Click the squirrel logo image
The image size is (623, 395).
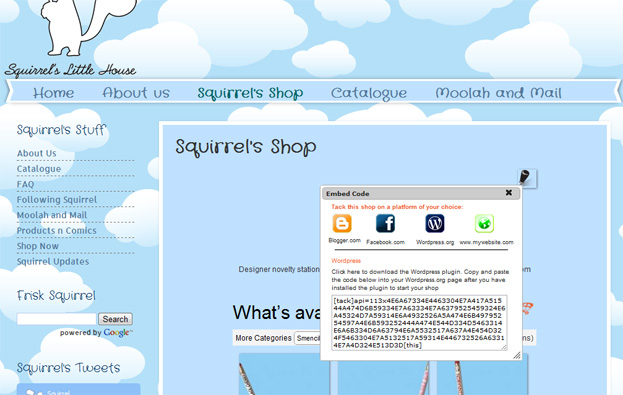[x=89, y=27]
